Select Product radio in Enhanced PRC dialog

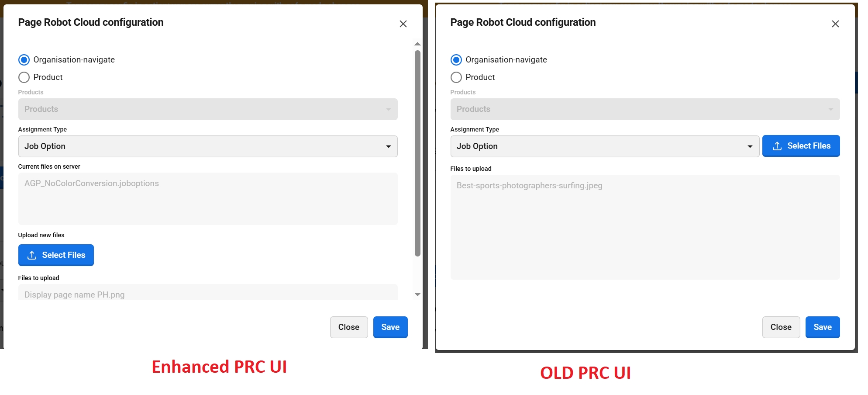click(24, 77)
